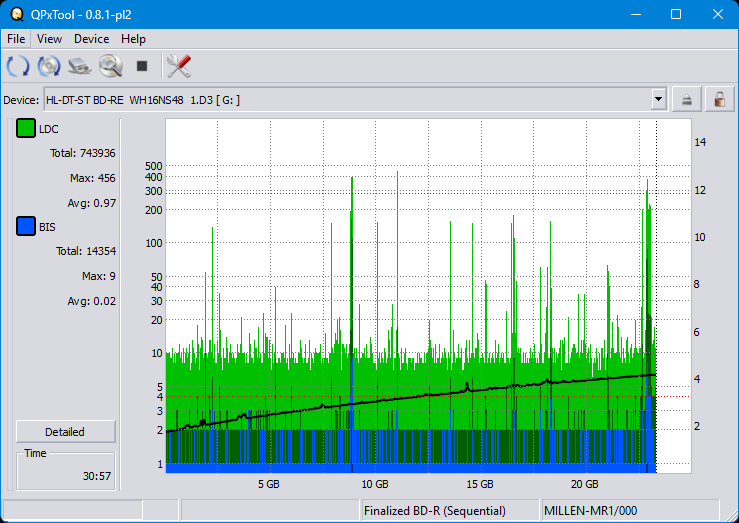This screenshot has width=739, height=523.
Task: Click the device info drive icon
Action: point(80,67)
